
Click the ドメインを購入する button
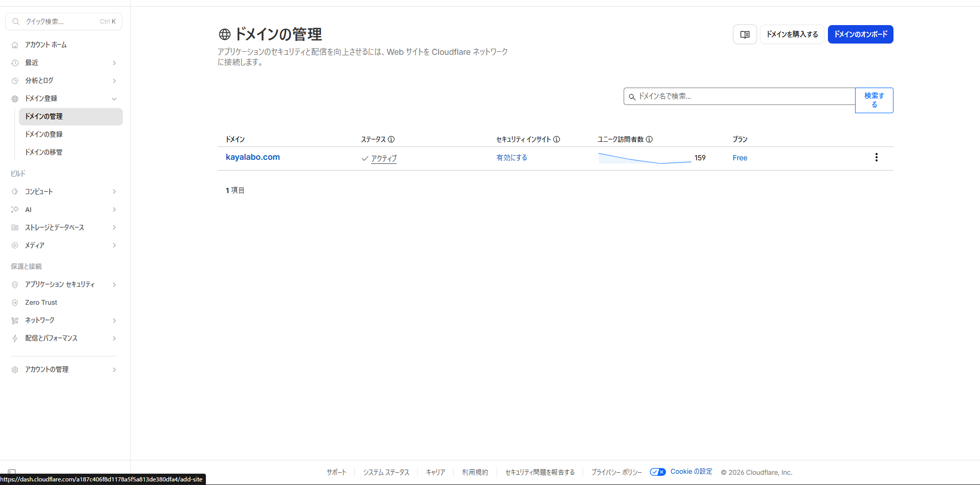pyautogui.click(x=792, y=34)
